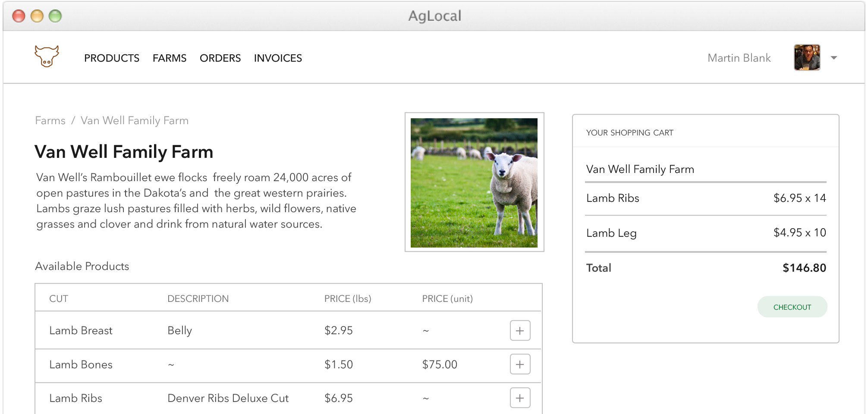Viewport: 868px width, 414px height.
Task: Click the Martin Blank username
Action: coord(739,58)
